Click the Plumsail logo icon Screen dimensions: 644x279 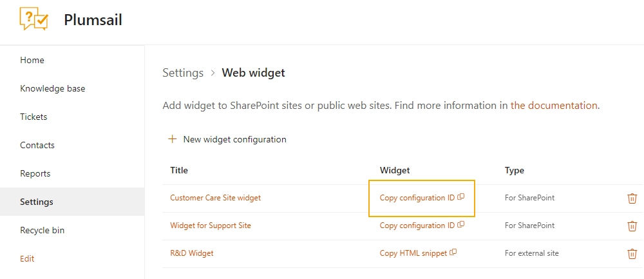[34, 19]
